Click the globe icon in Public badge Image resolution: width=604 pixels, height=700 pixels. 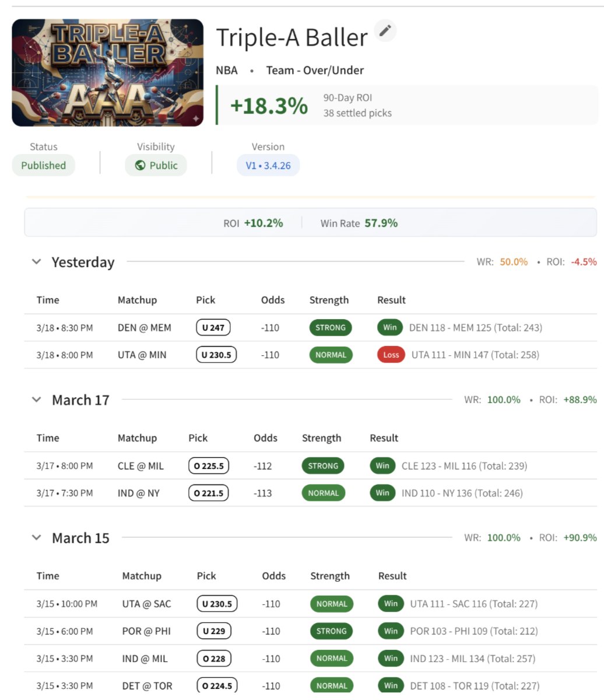click(x=140, y=165)
